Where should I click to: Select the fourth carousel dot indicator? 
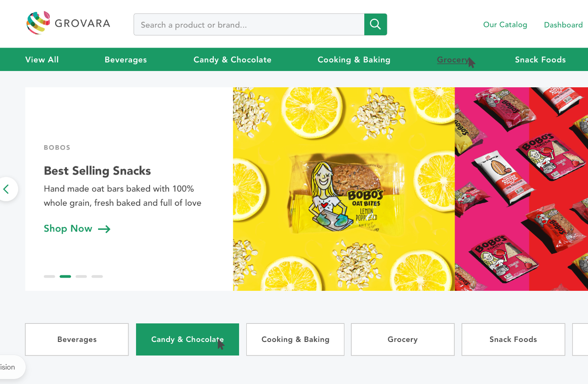(x=97, y=276)
